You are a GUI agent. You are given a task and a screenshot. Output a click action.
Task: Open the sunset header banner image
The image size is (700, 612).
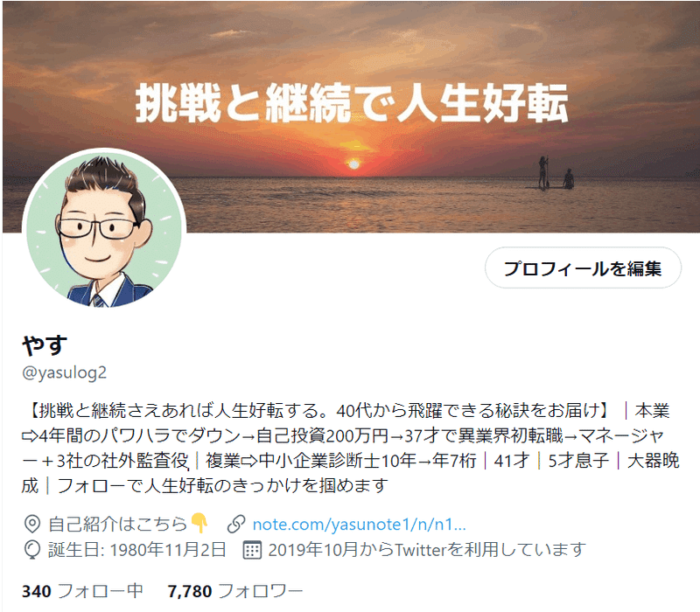point(351,116)
